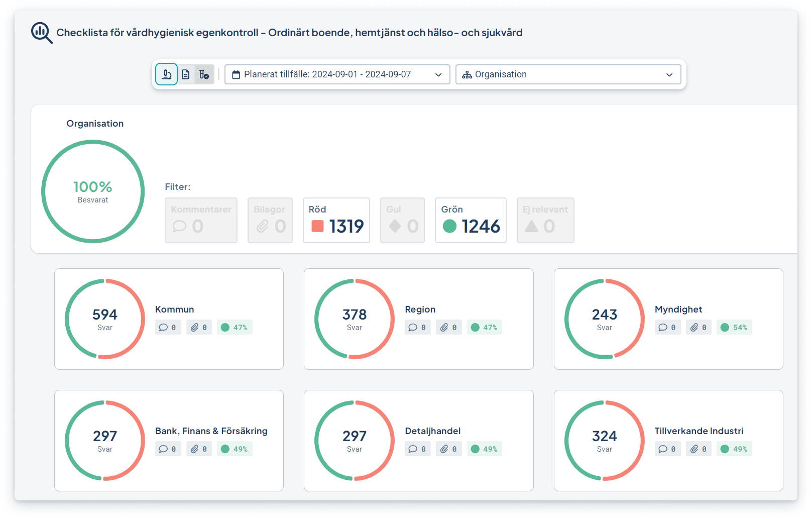Expand the date dropdown chevron arrow
This screenshot has height=519, width=812.
pyautogui.click(x=438, y=75)
